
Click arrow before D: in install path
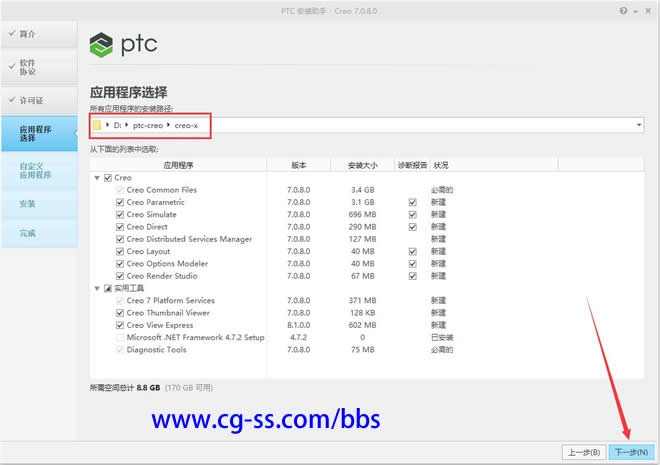108,125
